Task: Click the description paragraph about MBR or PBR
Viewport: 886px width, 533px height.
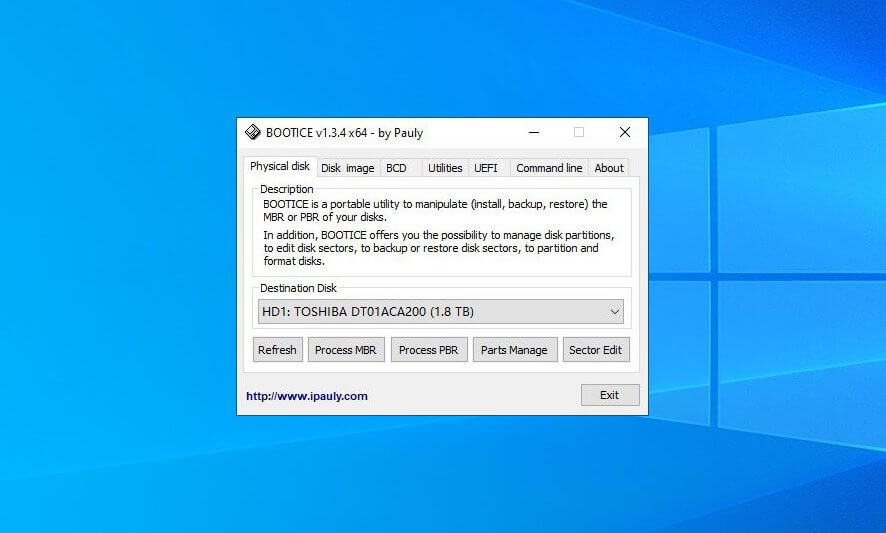Action: [x=435, y=210]
